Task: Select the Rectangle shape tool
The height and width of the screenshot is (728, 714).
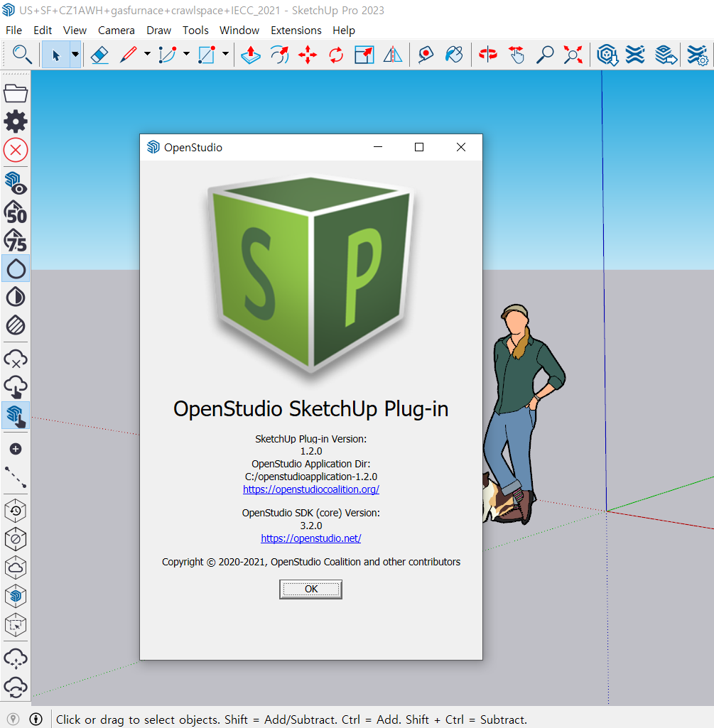Action: click(x=206, y=55)
